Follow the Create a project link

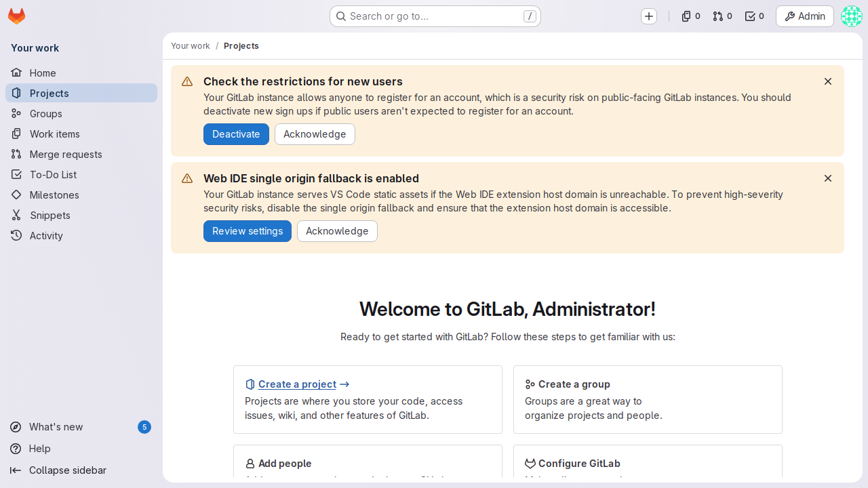(x=297, y=384)
